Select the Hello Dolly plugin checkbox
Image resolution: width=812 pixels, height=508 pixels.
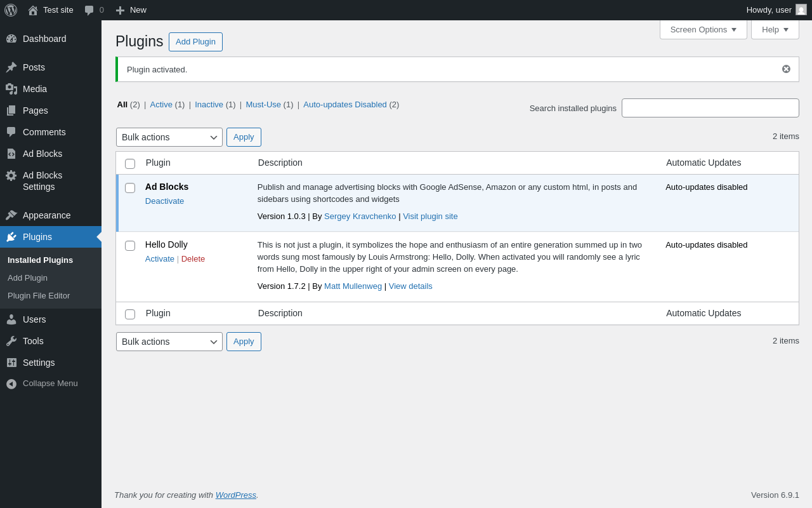[x=130, y=246]
